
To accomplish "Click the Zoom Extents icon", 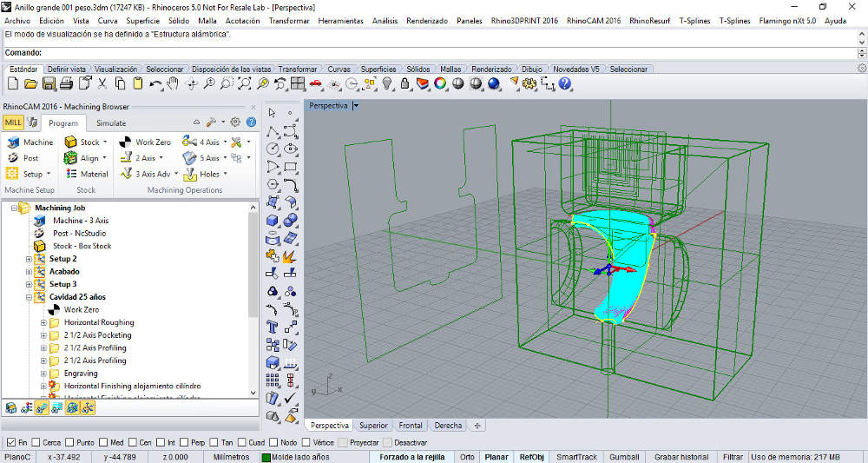I will [x=245, y=83].
